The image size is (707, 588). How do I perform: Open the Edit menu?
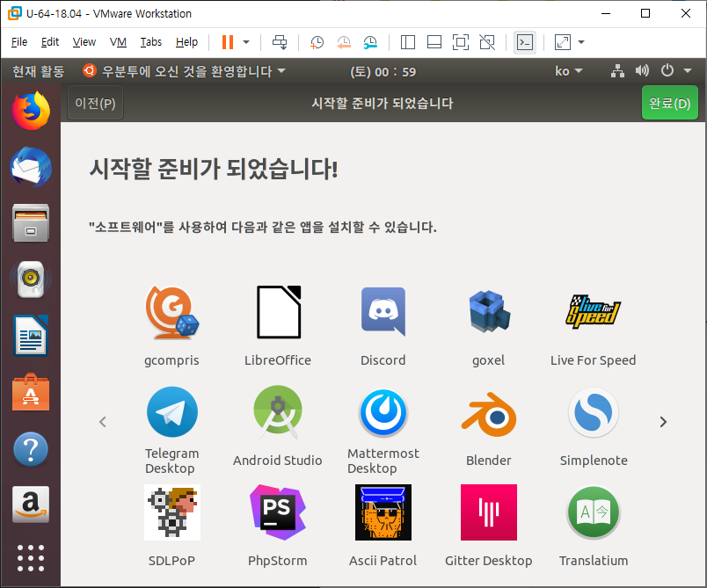pos(50,42)
